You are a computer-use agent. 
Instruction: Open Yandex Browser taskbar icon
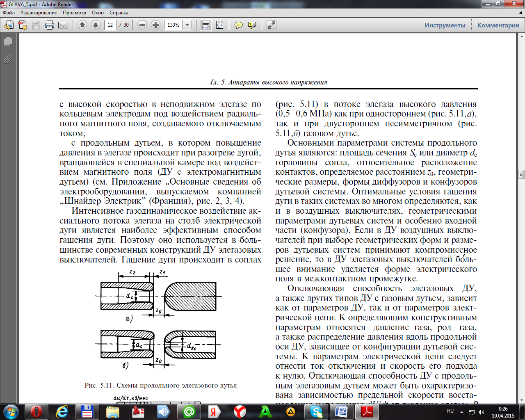tap(240, 412)
